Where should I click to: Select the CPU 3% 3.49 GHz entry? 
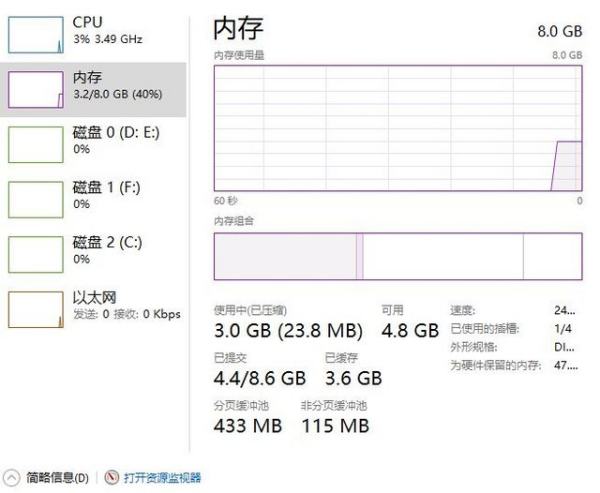107,30
